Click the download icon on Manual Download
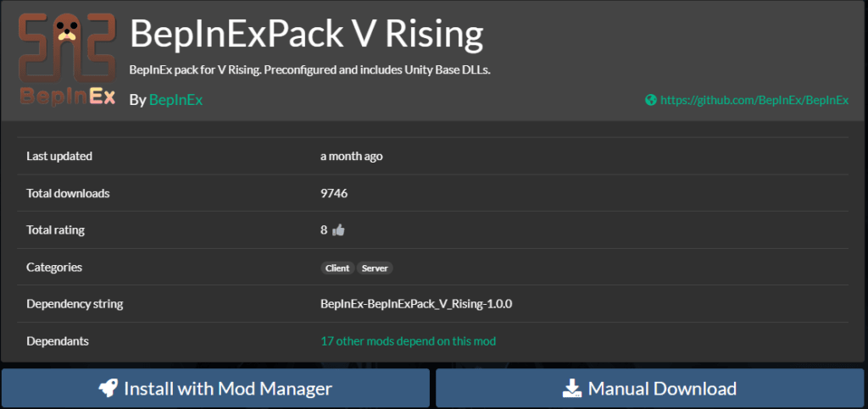Viewport: 868px width, 409px height. point(572,389)
